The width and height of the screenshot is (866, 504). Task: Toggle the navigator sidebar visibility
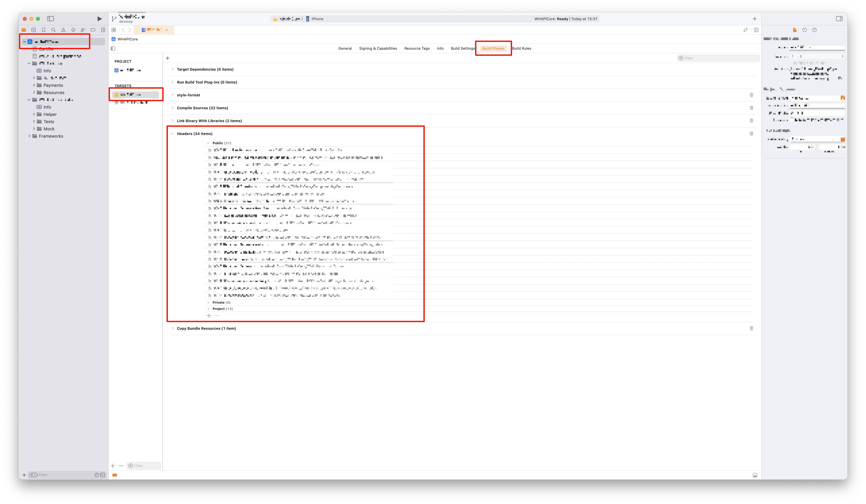point(51,18)
